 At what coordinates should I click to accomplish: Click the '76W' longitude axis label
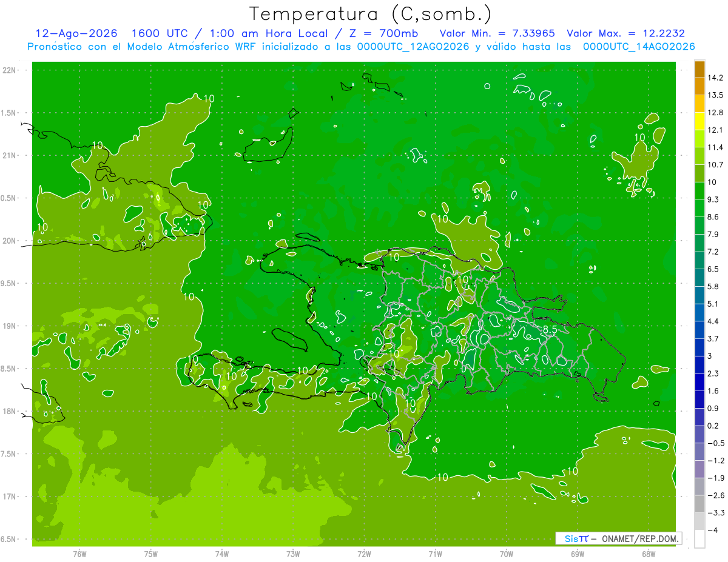[79, 554]
